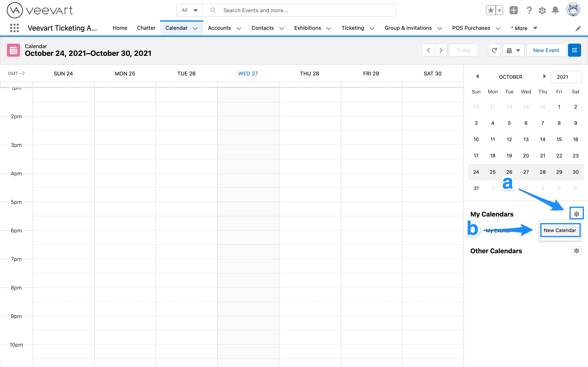The width and height of the screenshot is (588, 367).
Task: View notifications via the bell icon
Action: 555,10
